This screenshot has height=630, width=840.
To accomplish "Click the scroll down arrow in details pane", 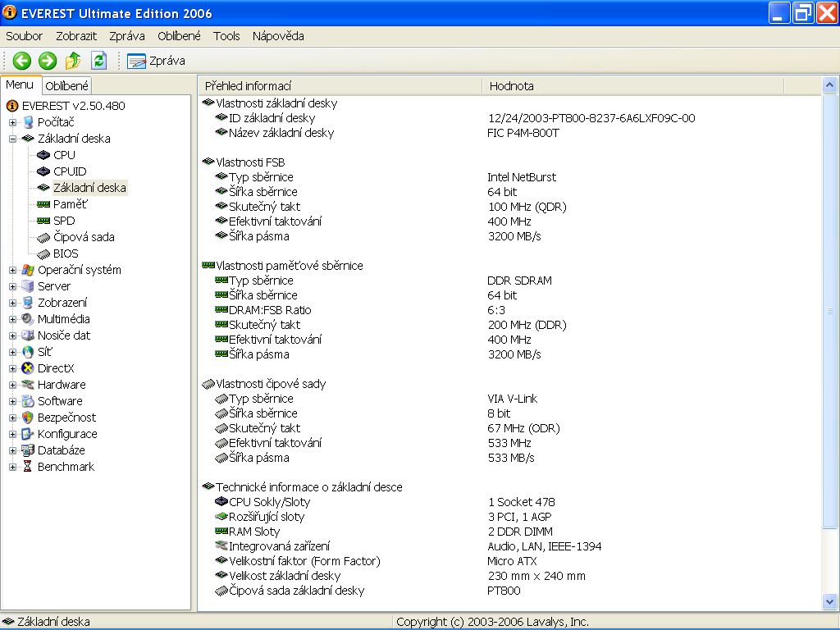I will pyautogui.click(x=829, y=602).
